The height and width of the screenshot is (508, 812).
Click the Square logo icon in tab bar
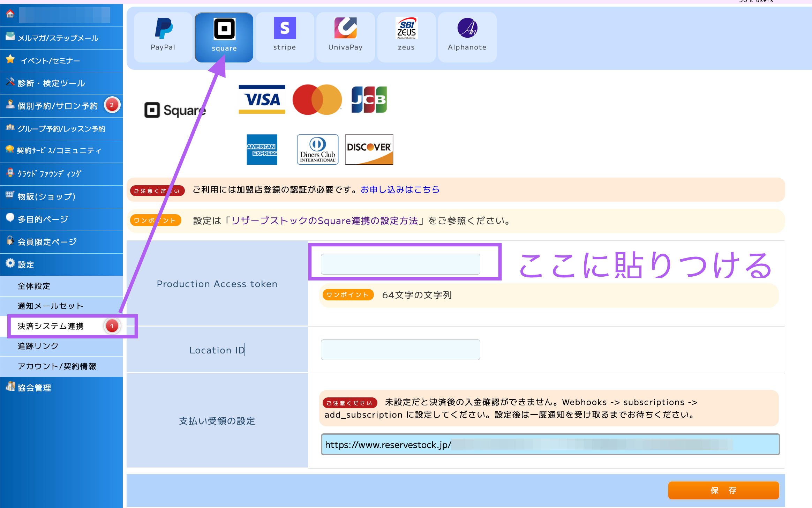click(x=224, y=29)
